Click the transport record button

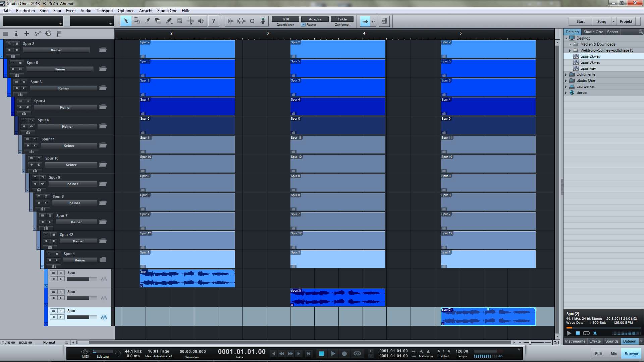pyautogui.click(x=344, y=354)
